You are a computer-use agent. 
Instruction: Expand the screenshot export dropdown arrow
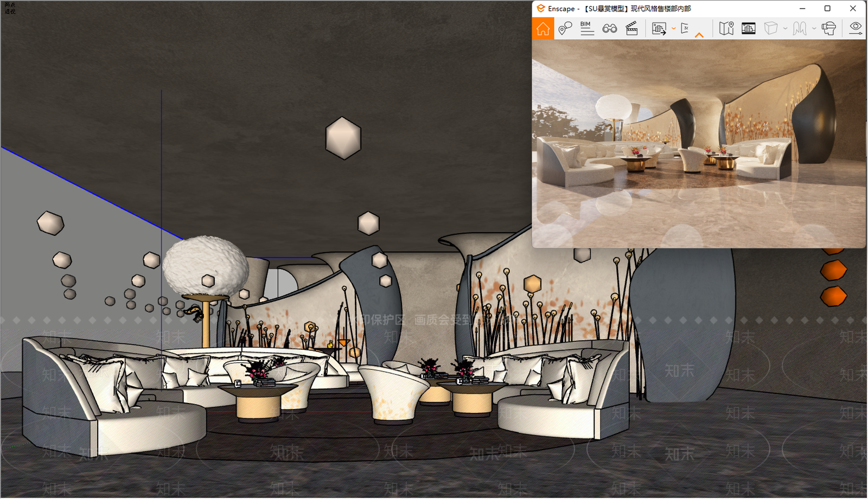click(673, 29)
